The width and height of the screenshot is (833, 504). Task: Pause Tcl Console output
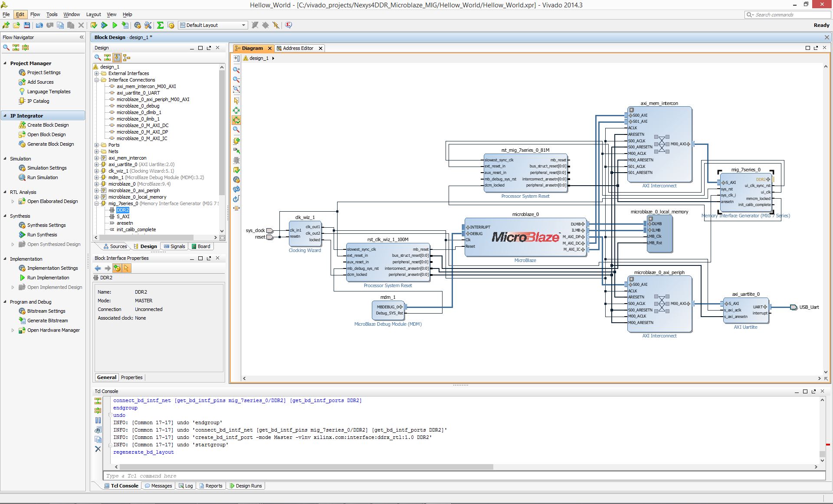click(x=98, y=420)
